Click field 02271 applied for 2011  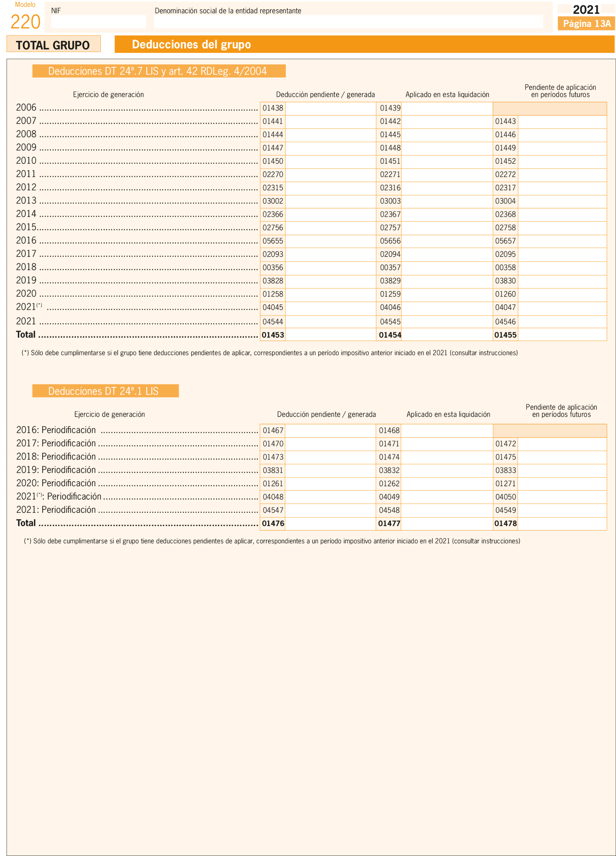[x=446, y=175]
